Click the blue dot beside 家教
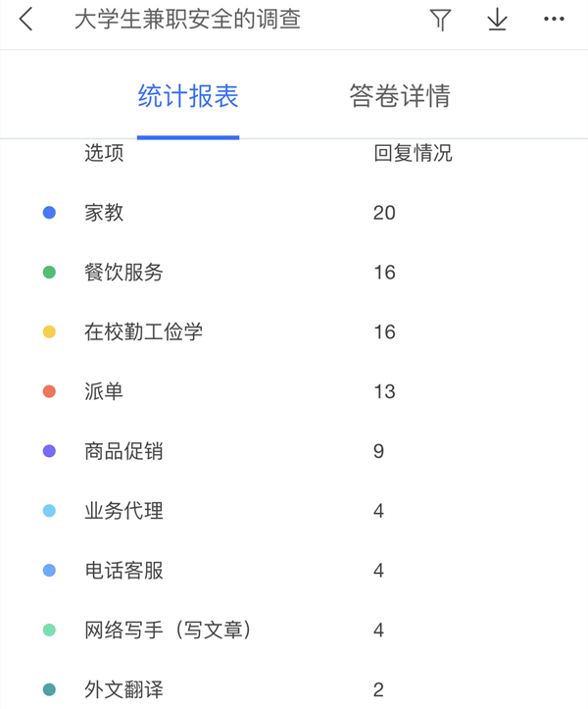 coord(50,213)
